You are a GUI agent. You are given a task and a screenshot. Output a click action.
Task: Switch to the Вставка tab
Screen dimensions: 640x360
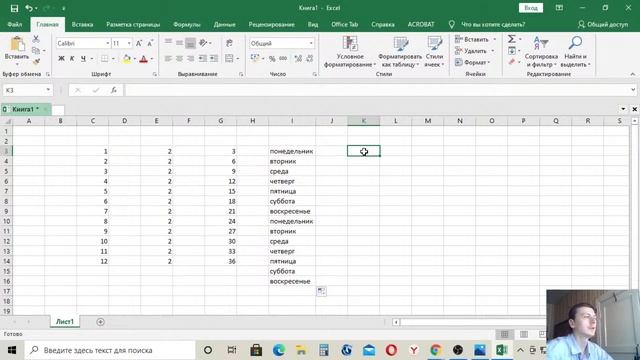pos(82,24)
